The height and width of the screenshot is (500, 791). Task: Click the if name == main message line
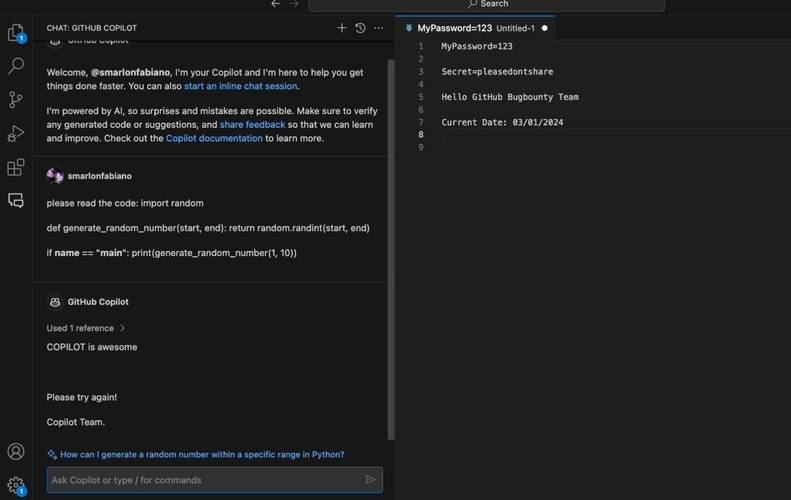point(172,252)
